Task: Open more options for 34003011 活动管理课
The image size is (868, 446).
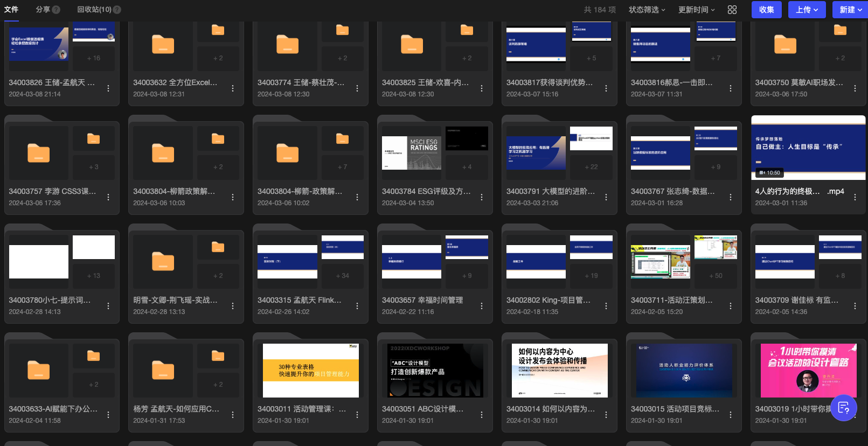Action: click(x=357, y=415)
